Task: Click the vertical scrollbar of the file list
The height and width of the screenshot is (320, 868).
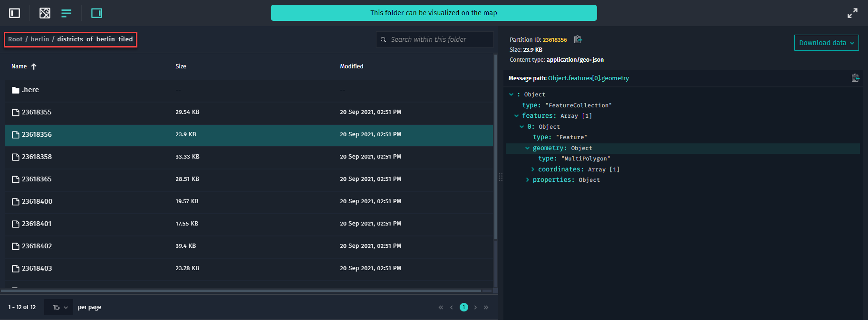Action: tap(495, 147)
